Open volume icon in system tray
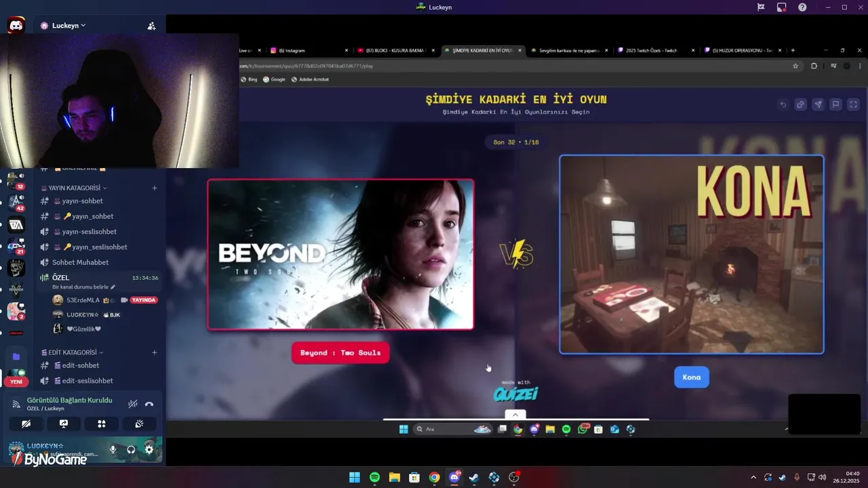The height and width of the screenshot is (488, 868). [x=822, y=477]
